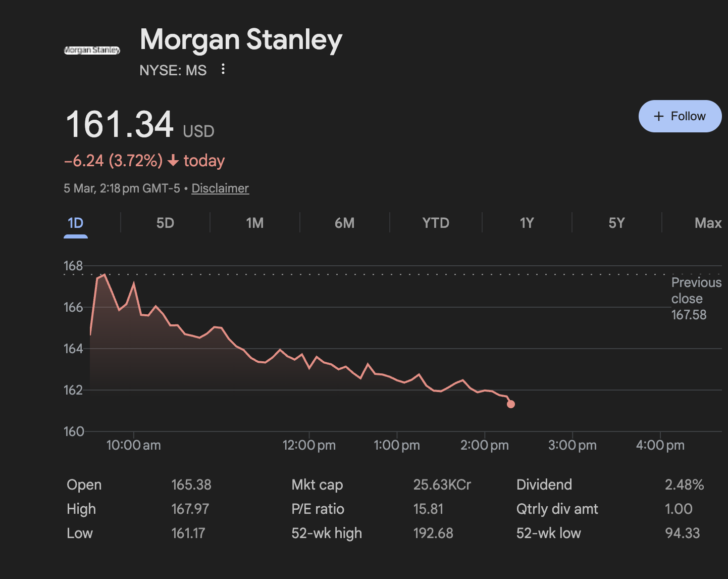Switch to the YTD chart view
The image size is (728, 579).
[x=435, y=223]
